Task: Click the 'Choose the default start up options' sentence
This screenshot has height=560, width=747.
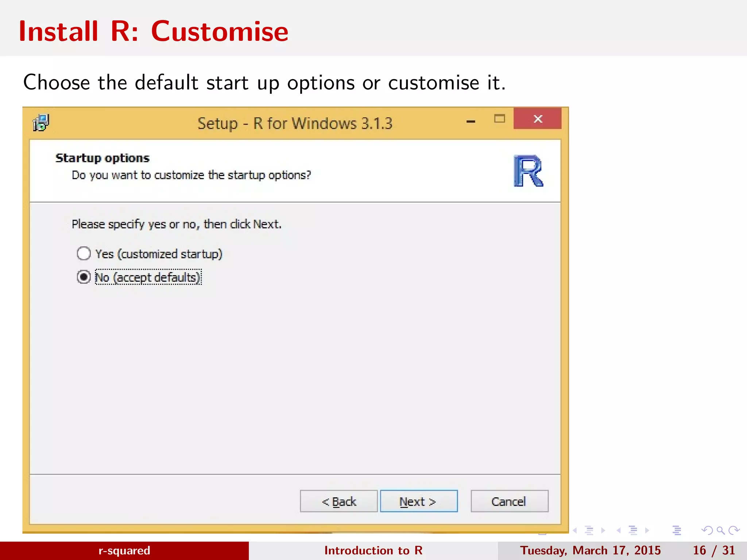Action: coord(264,82)
